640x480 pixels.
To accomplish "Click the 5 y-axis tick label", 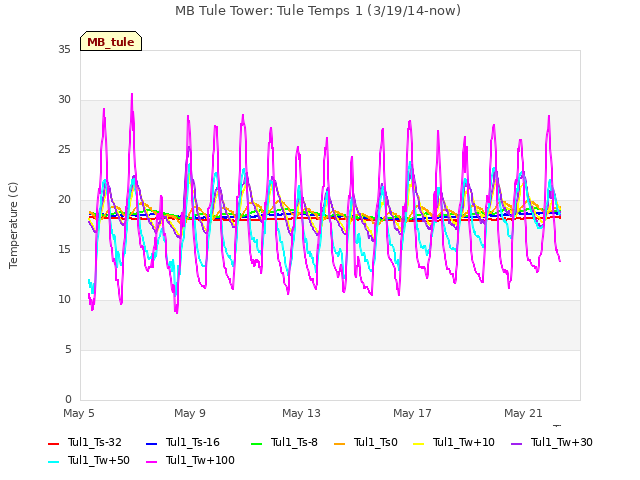I will pos(68,350).
